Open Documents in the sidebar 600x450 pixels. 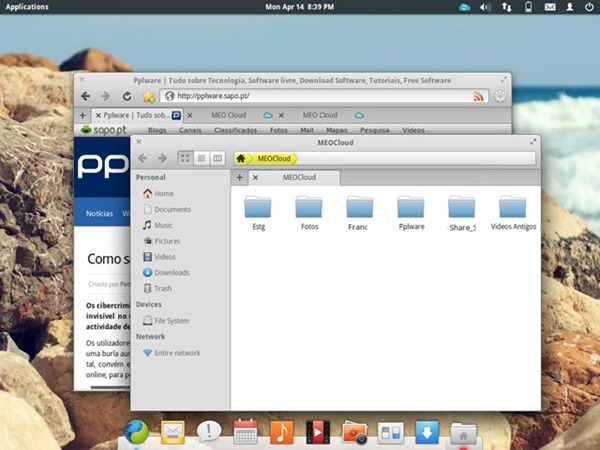[x=167, y=209]
